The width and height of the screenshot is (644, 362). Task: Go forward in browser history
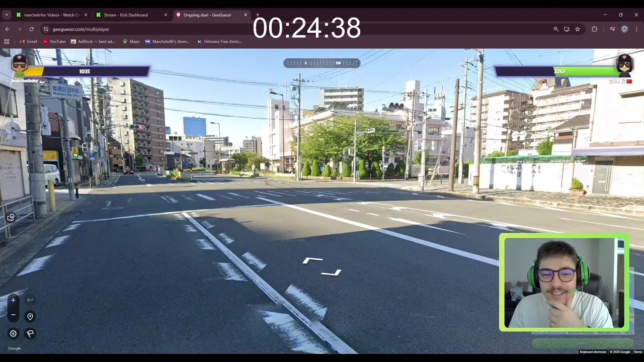coord(19,29)
